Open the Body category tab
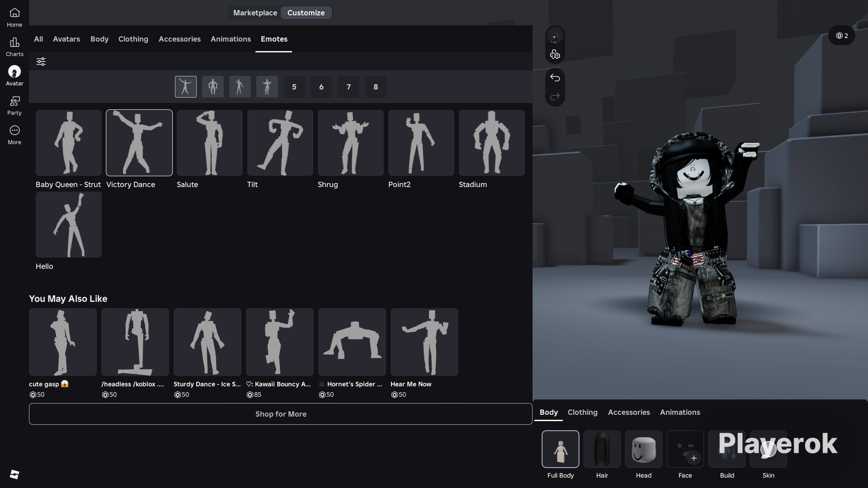This screenshot has width=868, height=488. click(100, 39)
